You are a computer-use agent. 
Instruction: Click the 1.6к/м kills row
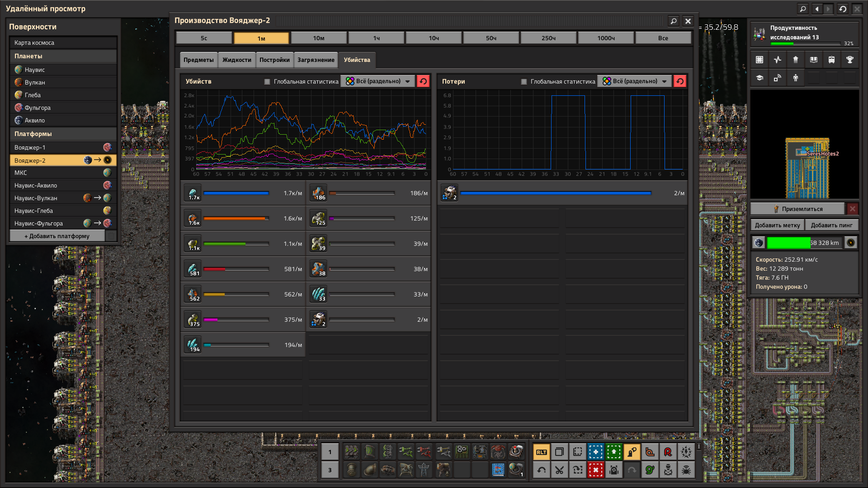pos(243,219)
